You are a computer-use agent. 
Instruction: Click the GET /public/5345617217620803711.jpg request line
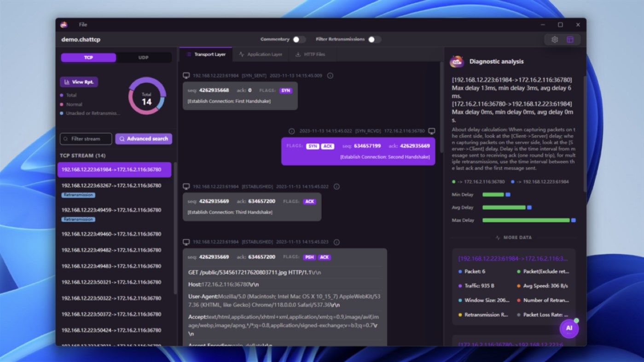[255, 272]
